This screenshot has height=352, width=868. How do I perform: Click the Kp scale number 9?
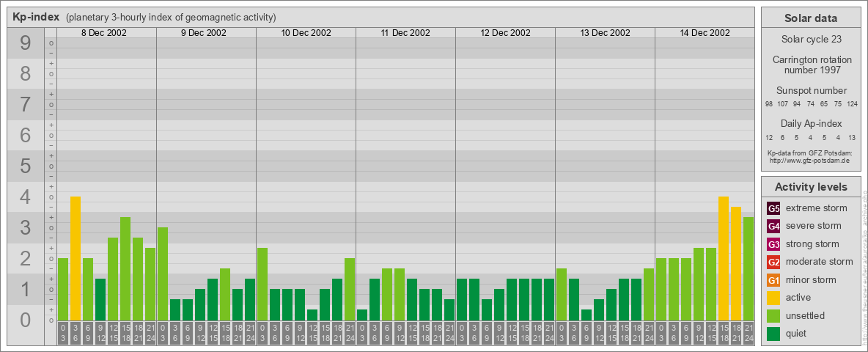(25, 43)
